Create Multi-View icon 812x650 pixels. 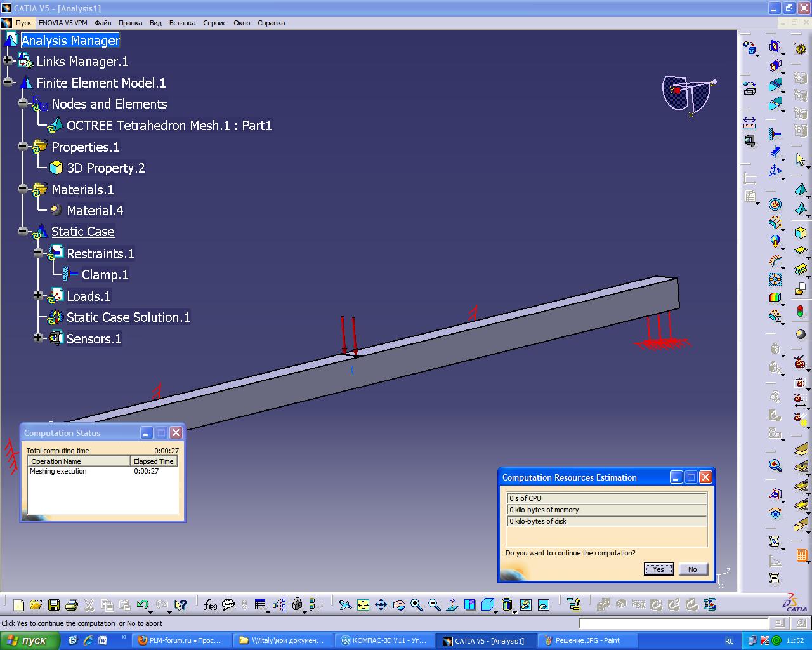tap(469, 605)
